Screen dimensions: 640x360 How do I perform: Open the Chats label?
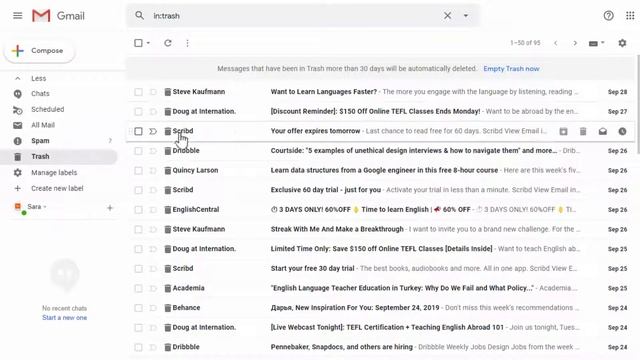click(40, 93)
